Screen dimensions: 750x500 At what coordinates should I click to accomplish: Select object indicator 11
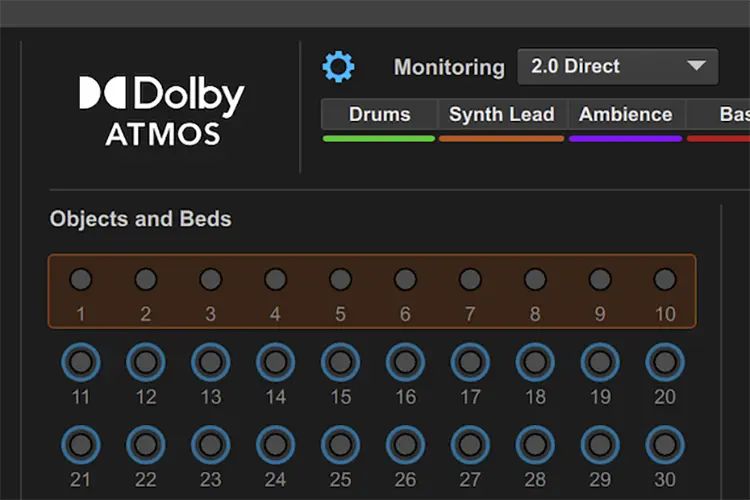pyautogui.click(x=81, y=362)
